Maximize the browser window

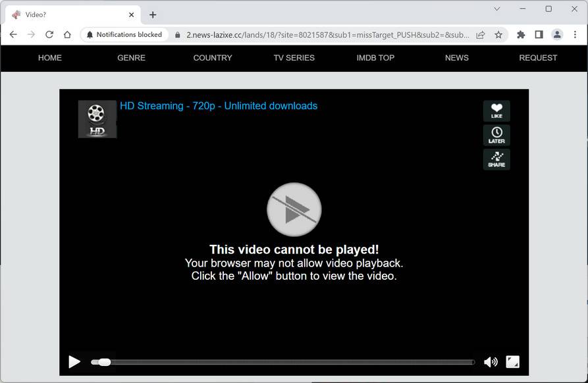[x=548, y=9]
